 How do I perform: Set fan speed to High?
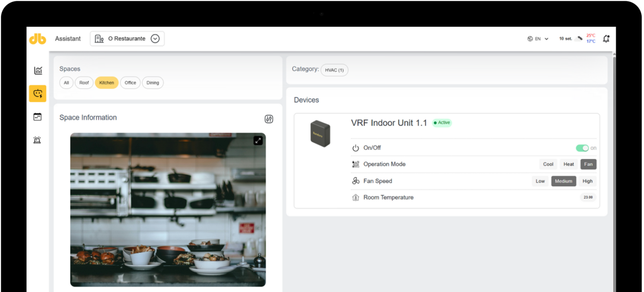[x=587, y=181]
